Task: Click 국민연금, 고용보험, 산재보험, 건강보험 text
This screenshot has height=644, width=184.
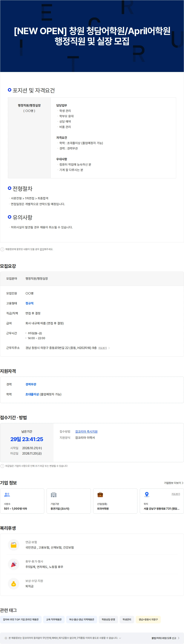Action: point(50,547)
